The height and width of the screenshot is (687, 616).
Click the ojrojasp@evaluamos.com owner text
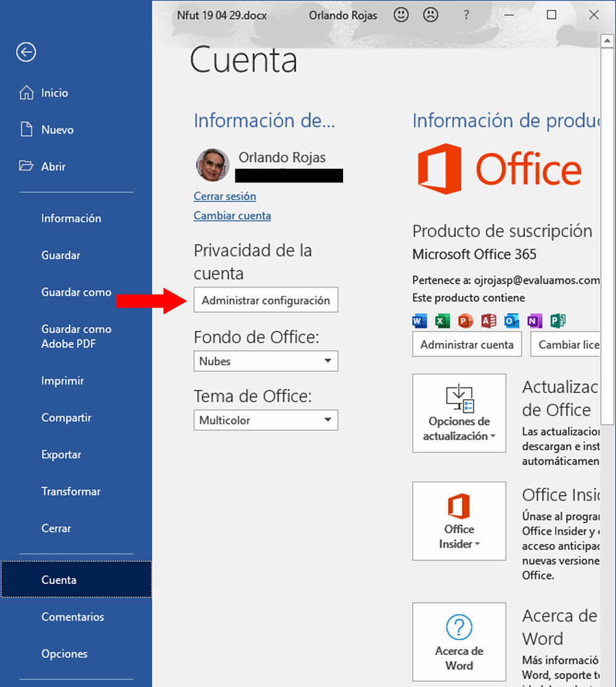[x=537, y=280]
